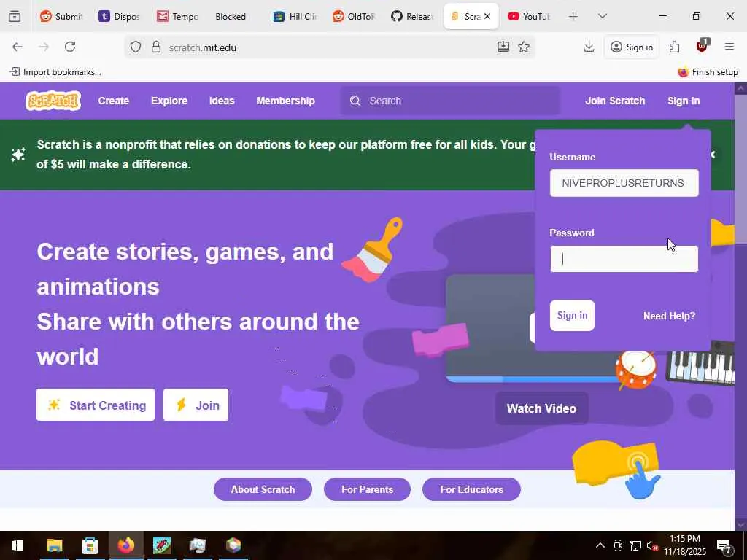Switch to the Hill Cli tab
The height and width of the screenshot is (560, 747).
click(x=295, y=16)
